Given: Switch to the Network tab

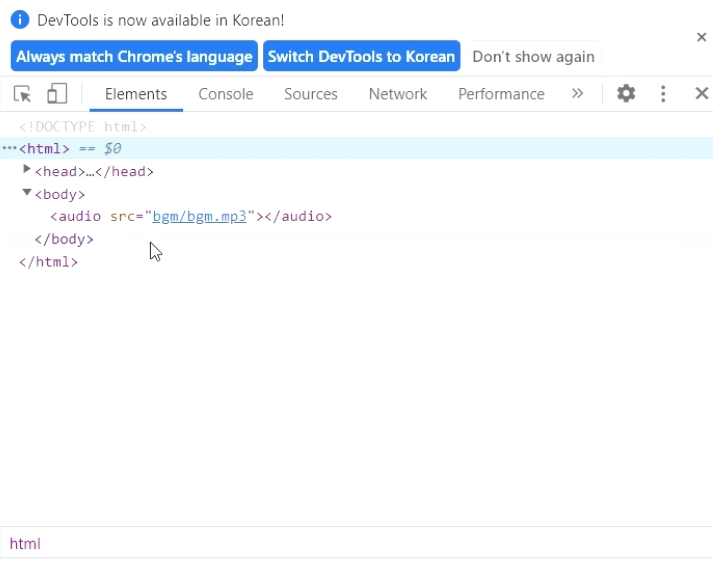Looking at the screenshot, I should coord(398,94).
